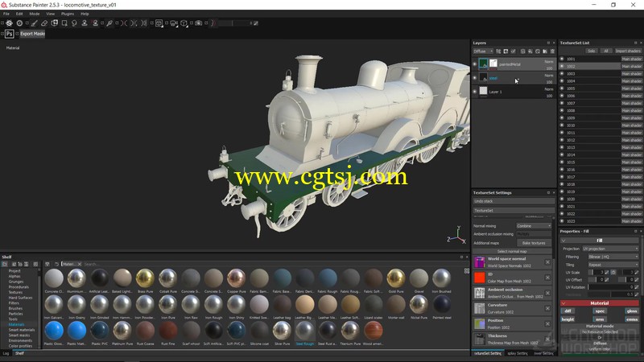The height and width of the screenshot is (362, 644).
Task: Add a fill layer icon
Action: coord(530,51)
